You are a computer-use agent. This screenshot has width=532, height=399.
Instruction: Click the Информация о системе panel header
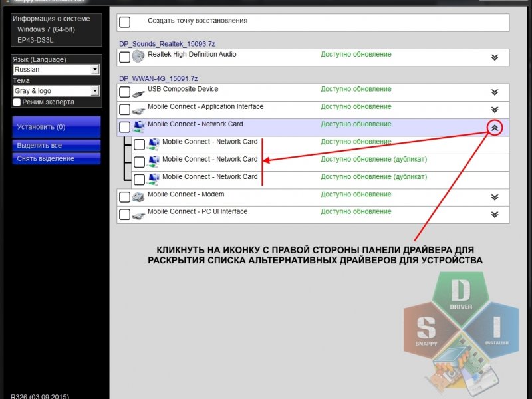tap(51, 19)
